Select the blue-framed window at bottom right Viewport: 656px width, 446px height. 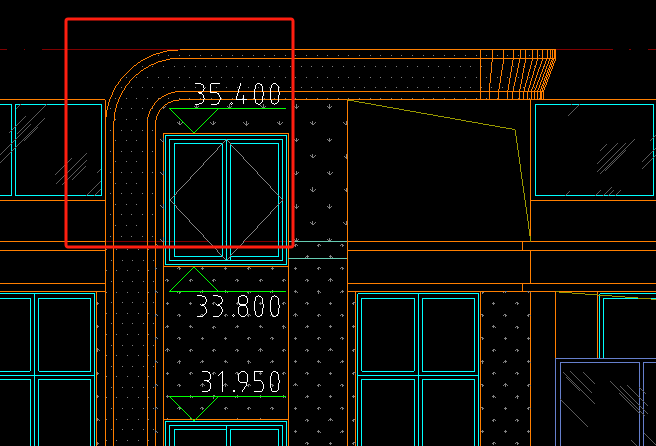point(606,402)
